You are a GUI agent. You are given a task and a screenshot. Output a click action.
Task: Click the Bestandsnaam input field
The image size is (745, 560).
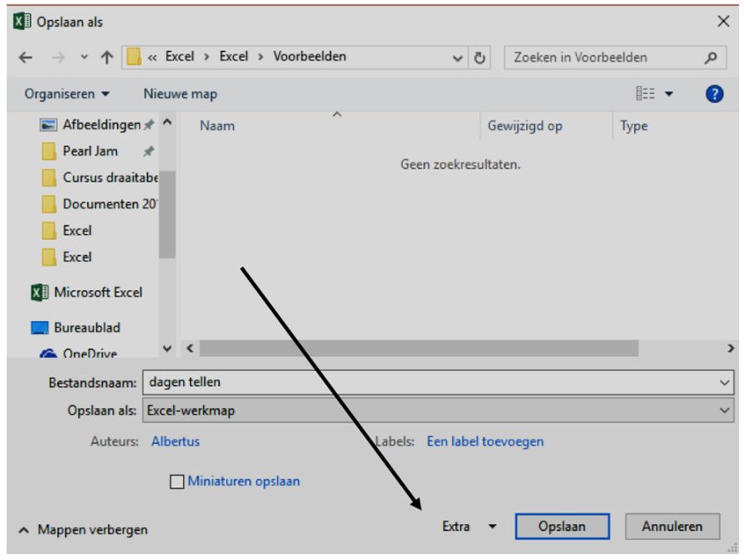pos(426,382)
